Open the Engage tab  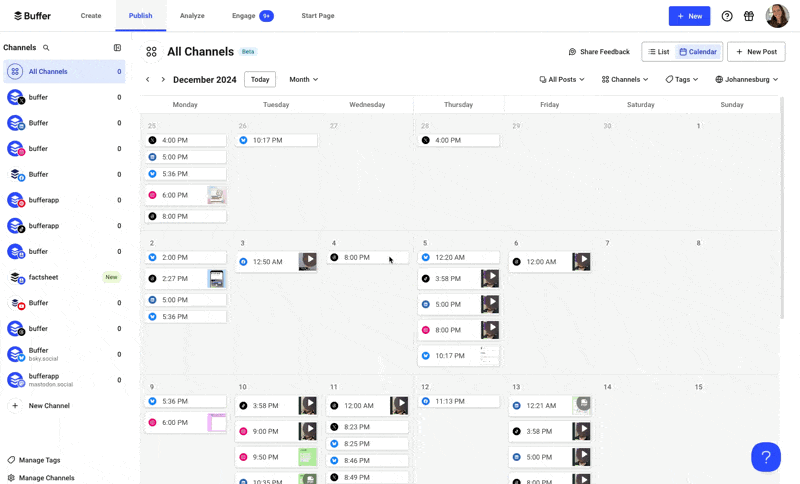[x=253, y=16]
